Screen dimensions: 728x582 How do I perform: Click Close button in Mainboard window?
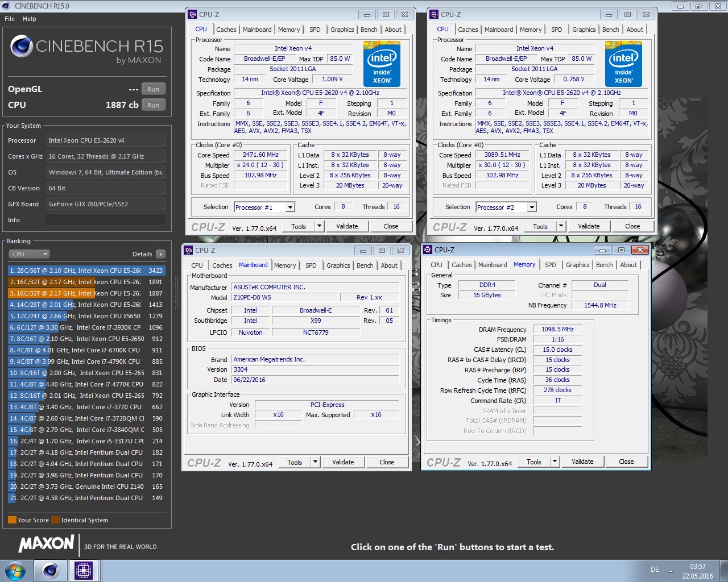click(x=387, y=462)
